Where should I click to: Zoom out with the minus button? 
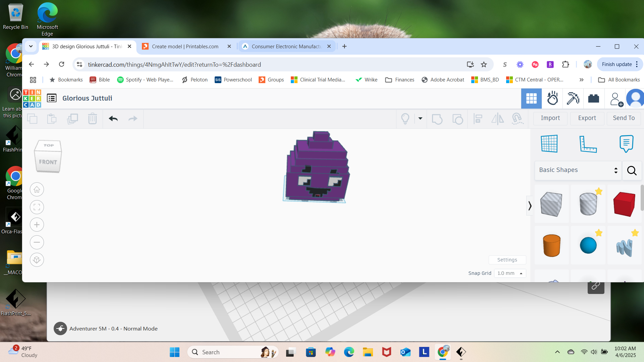(x=37, y=242)
